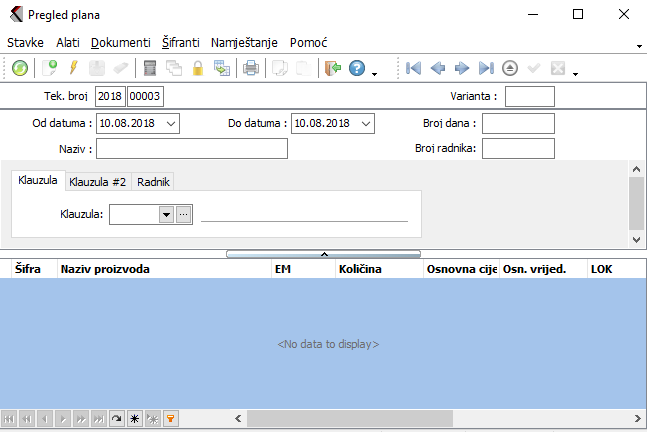
Task: Click the orange filter funnel icon
Action: click(x=170, y=419)
